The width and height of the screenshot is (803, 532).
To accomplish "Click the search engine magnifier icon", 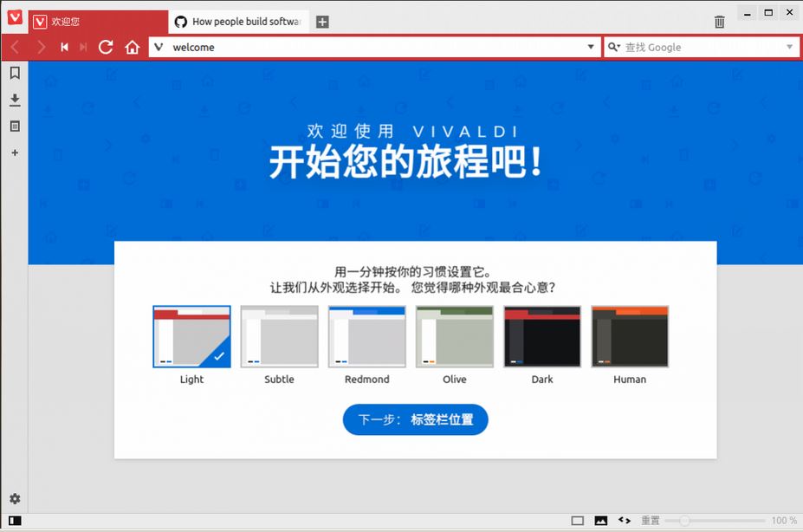I will click(x=614, y=47).
